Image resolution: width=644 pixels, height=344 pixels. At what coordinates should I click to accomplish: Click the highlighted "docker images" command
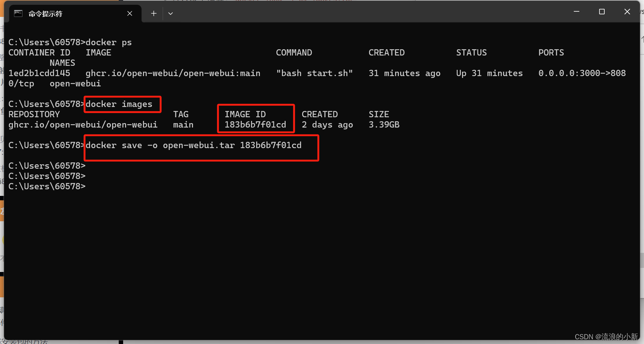click(x=119, y=104)
